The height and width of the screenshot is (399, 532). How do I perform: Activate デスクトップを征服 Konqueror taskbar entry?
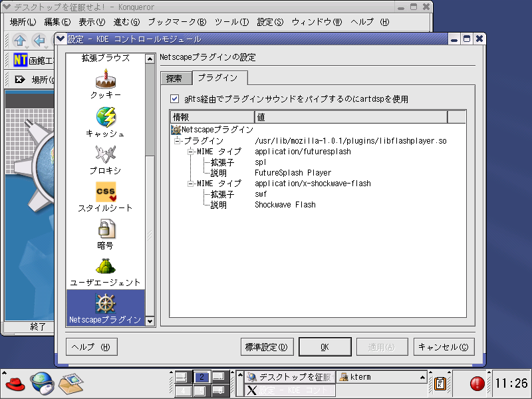pos(290,377)
